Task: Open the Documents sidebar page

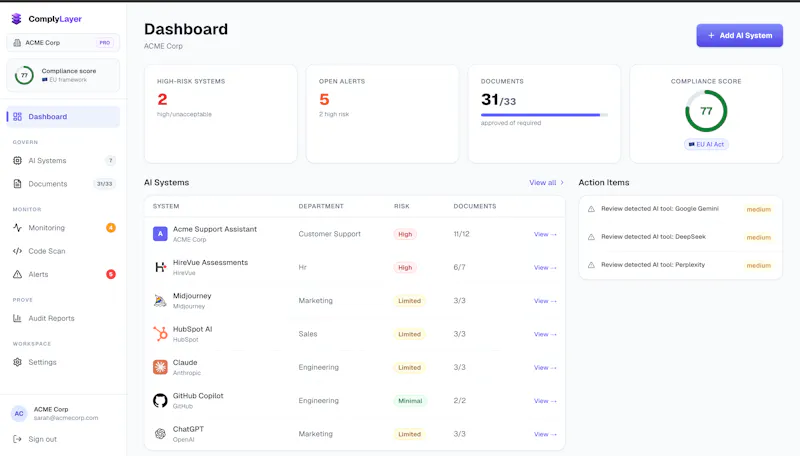Action: 63,184
